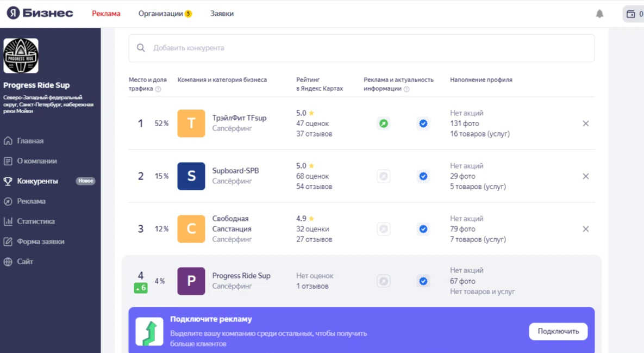Remove competitor Свободная Сапстанция
Viewport: 644px width, 353px height.
tap(586, 229)
